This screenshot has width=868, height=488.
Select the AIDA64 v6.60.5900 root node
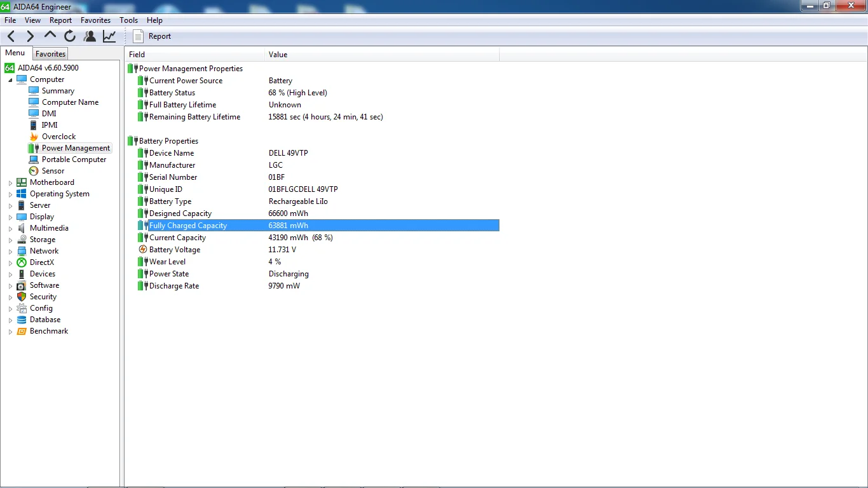[48, 68]
